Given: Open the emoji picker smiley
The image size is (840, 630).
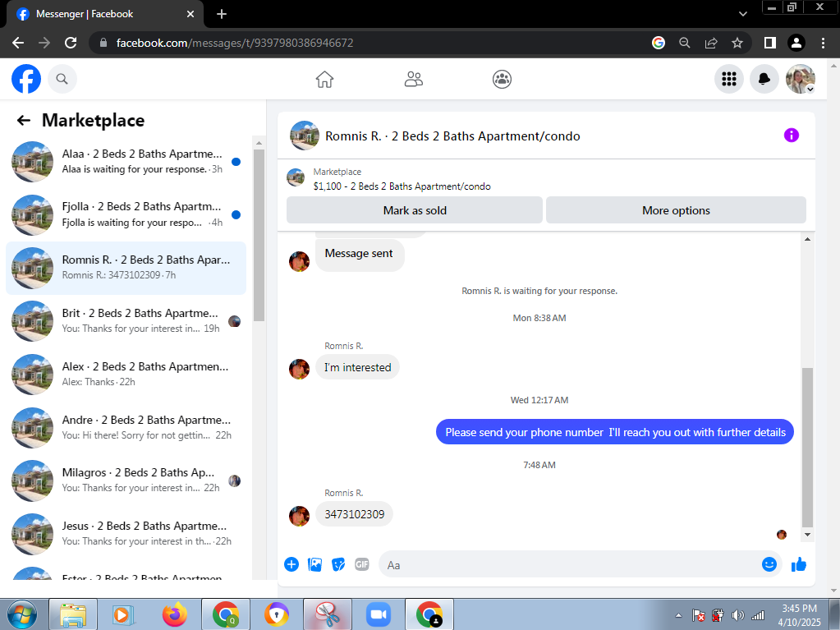Looking at the screenshot, I should (769, 564).
